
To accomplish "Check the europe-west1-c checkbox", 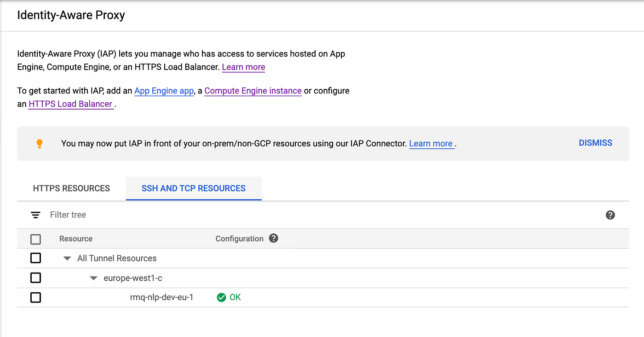I will tap(35, 278).
